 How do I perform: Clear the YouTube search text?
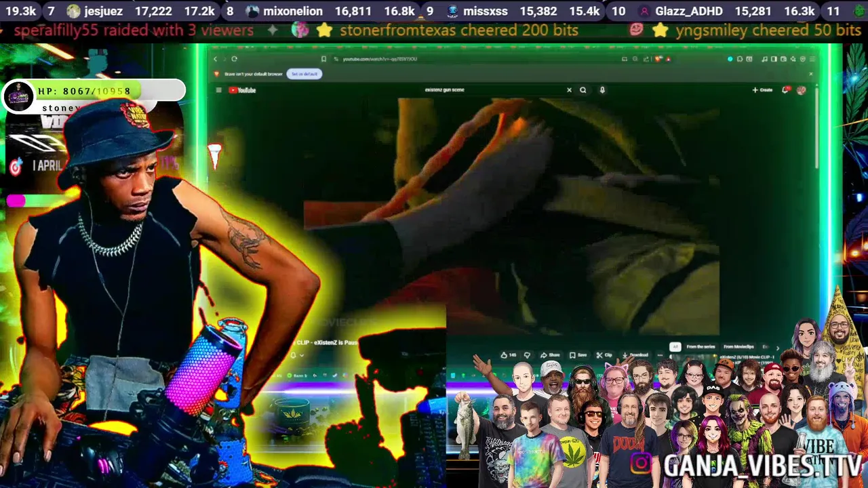coord(569,89)
